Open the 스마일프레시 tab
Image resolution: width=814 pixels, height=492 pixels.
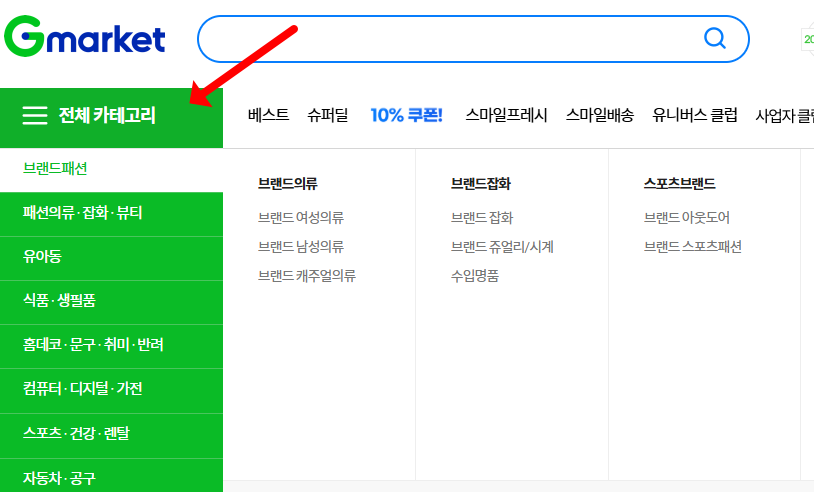click(x=506, y=115)
